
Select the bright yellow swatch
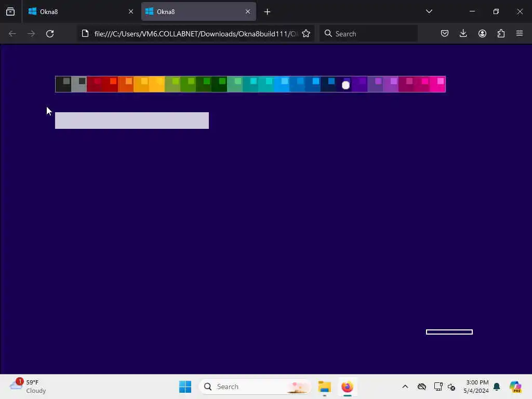click(157, 84)
